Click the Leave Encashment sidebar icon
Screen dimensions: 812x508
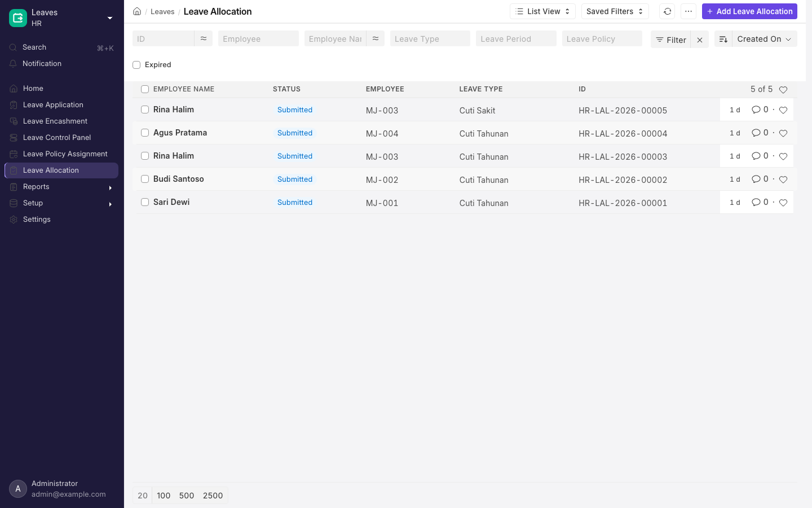coord(14,121)
